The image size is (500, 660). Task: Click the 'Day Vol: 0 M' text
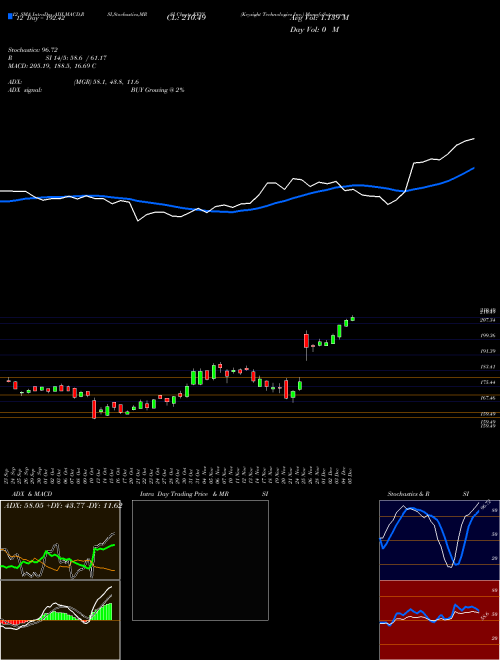coord(314,30)
